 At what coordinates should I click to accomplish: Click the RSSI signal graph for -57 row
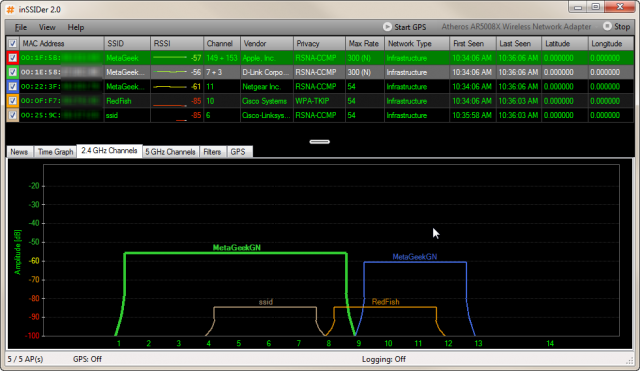[x=170, y=58]
